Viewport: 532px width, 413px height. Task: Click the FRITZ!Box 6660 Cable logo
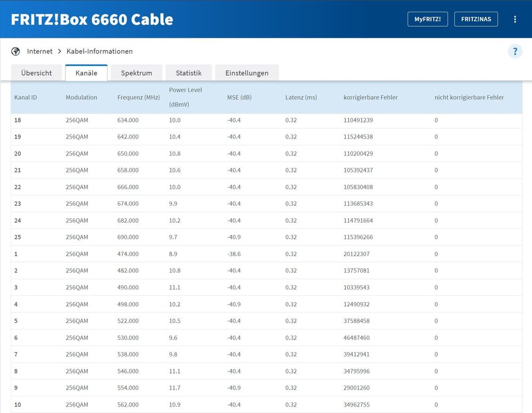92,19
